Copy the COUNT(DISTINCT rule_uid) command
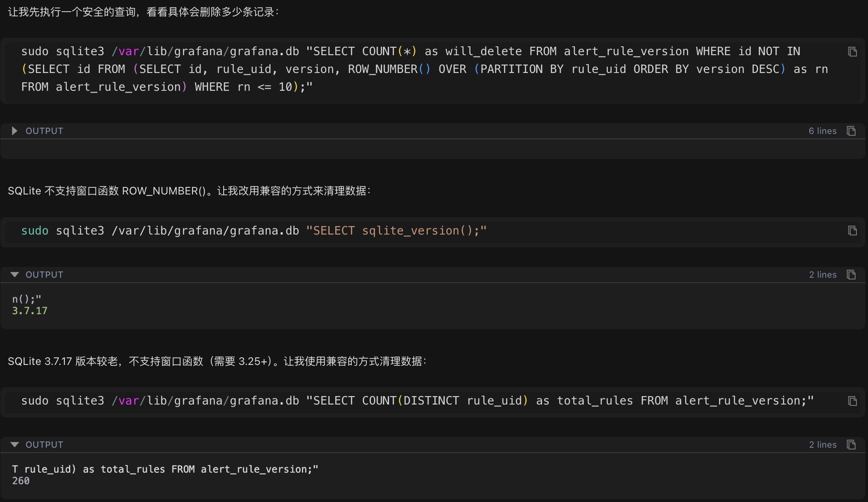Viewport: 868px width, 502px height. 852,401
